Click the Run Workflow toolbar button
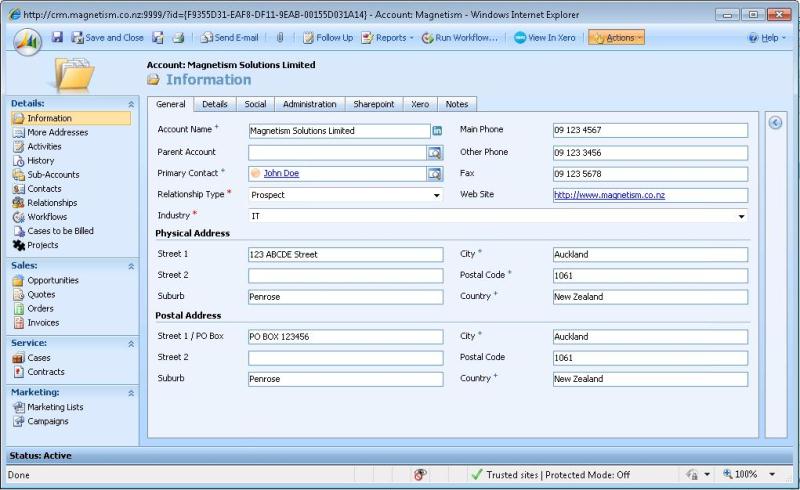800x490 pixels. pos(460,38)
